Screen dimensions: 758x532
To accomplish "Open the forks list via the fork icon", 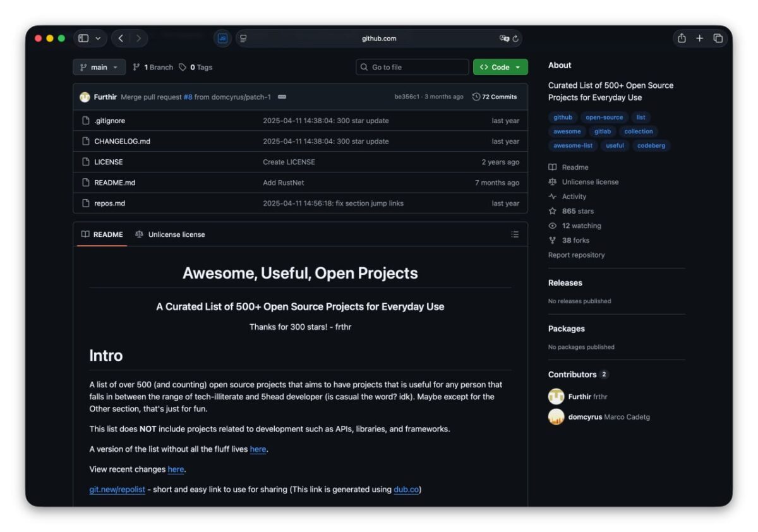I will [552, 240].
